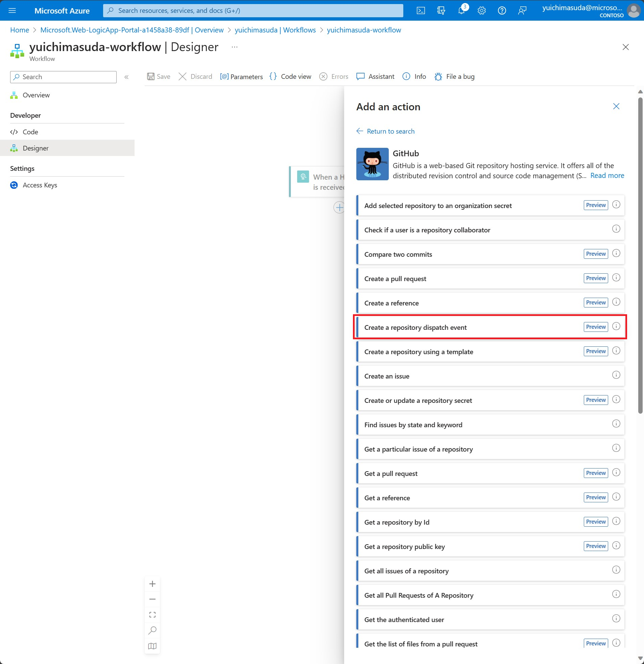Open the Assistant

tap(375, 76)
